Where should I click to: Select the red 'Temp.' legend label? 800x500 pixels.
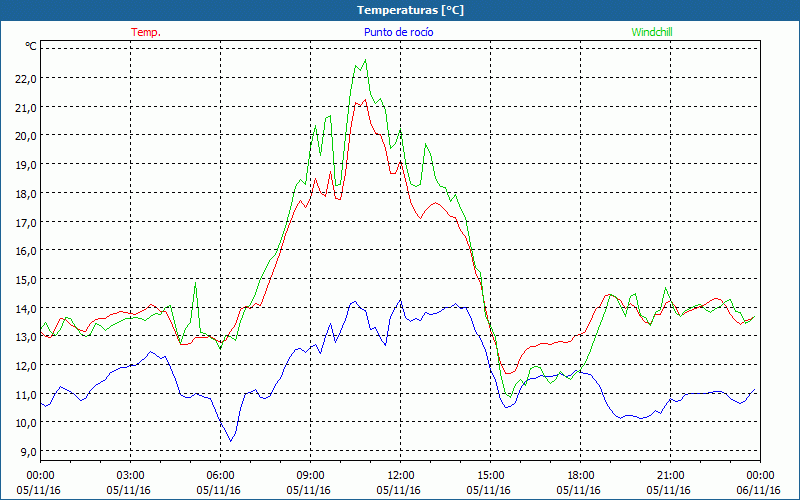146,32
